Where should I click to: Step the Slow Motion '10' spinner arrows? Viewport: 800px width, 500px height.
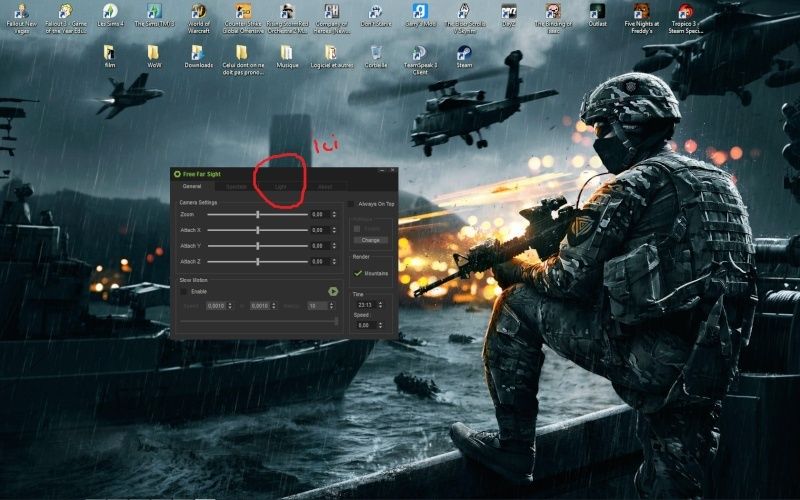click(x=332, y=306)
